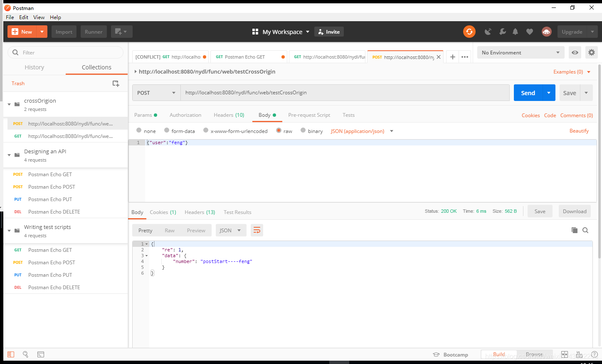Expand the request name disclosure triangle
This screenshot has height=364, width=602.
click(135, 71)
